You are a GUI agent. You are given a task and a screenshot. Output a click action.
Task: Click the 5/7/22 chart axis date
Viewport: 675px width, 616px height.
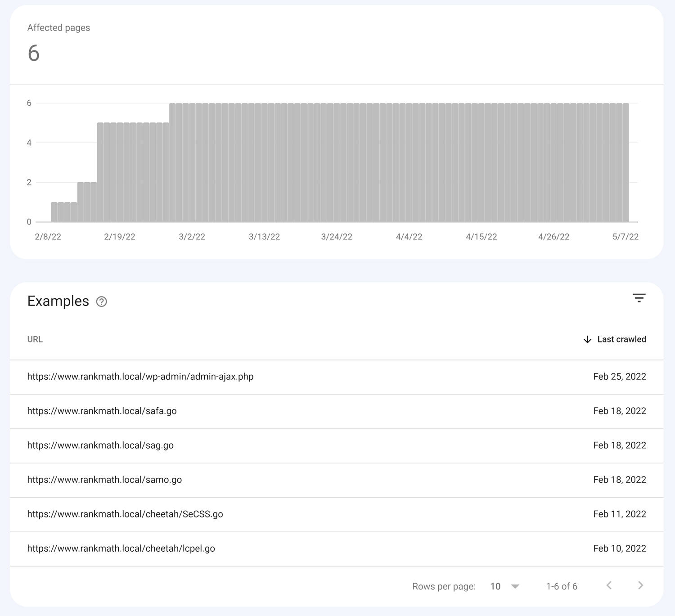(625, 237)
